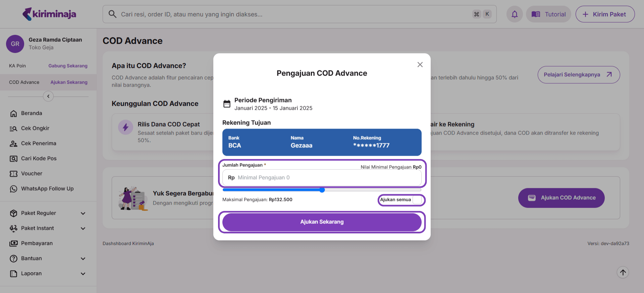Click the Kirim Paket button
Viewport: 644px width, 293px height.
(x=605, y=14)
